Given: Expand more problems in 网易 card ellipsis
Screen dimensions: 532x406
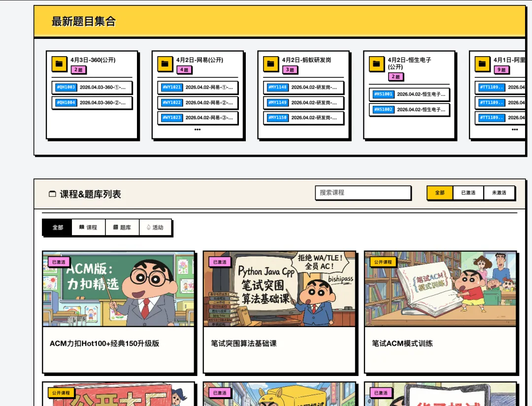Looking at the screenshot, I should 198,129.
